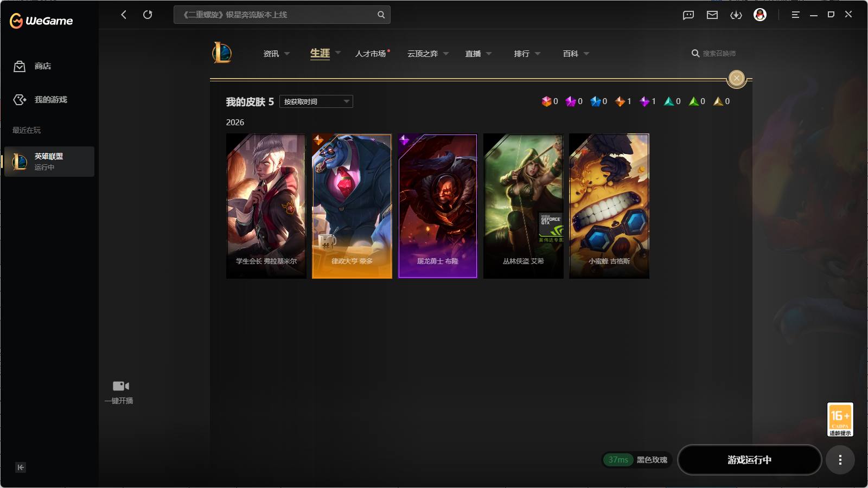Open the 小蜜蜂 吉格斯 skin card
The image size is (868, 488).
609,206
